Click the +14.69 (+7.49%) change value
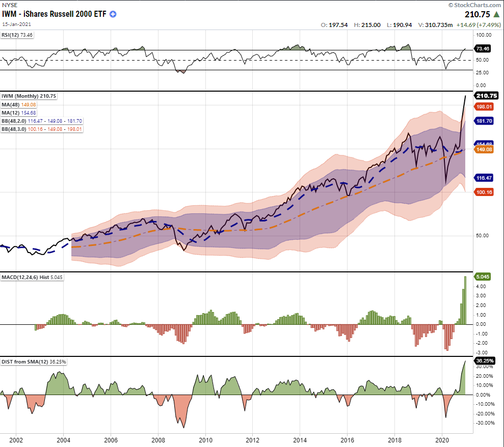504x447 pixels. pos(479,25)
